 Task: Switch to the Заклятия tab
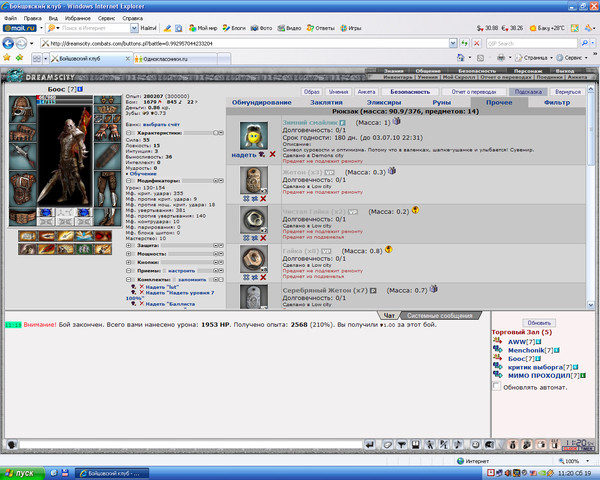tap(326, 103)
